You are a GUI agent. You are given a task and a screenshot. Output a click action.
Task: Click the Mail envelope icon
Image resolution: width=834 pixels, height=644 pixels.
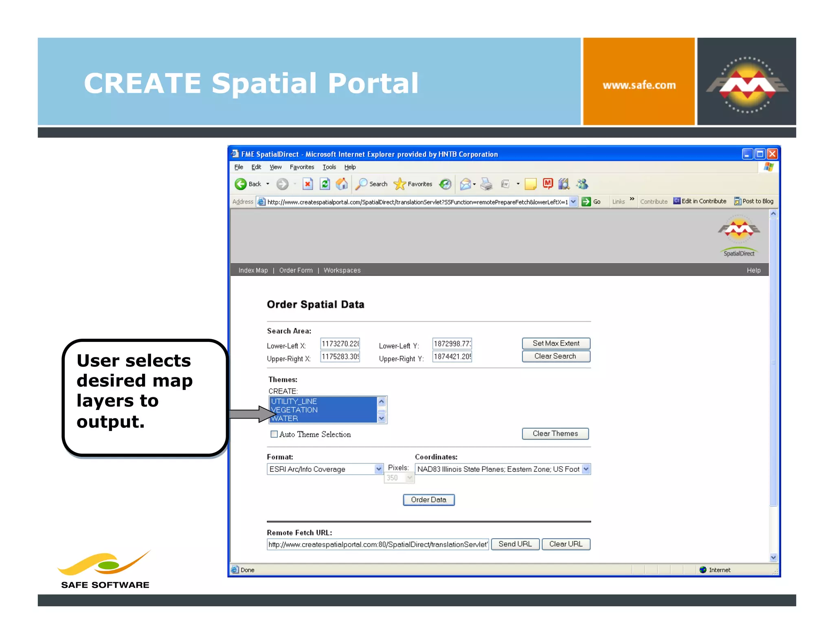[465, 184]
